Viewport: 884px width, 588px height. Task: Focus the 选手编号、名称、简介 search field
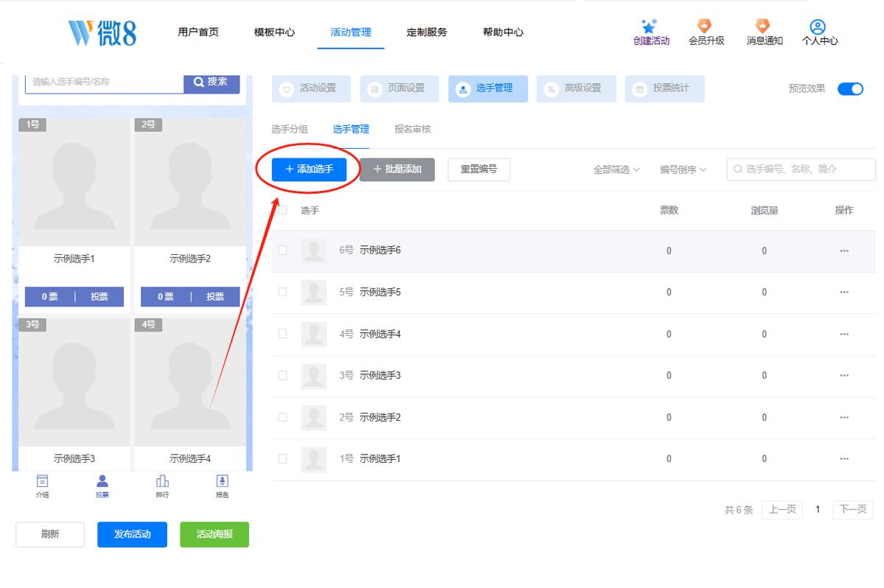[801, 169]
